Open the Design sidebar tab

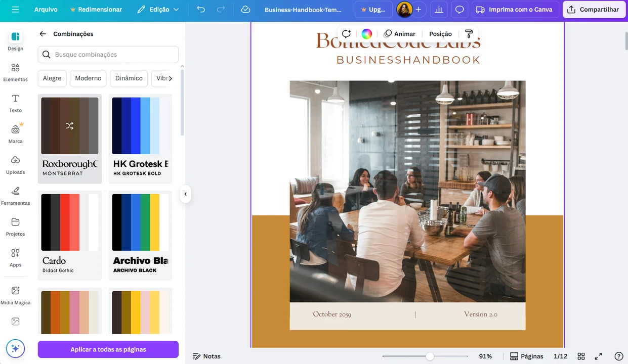(x=15, y=41)
